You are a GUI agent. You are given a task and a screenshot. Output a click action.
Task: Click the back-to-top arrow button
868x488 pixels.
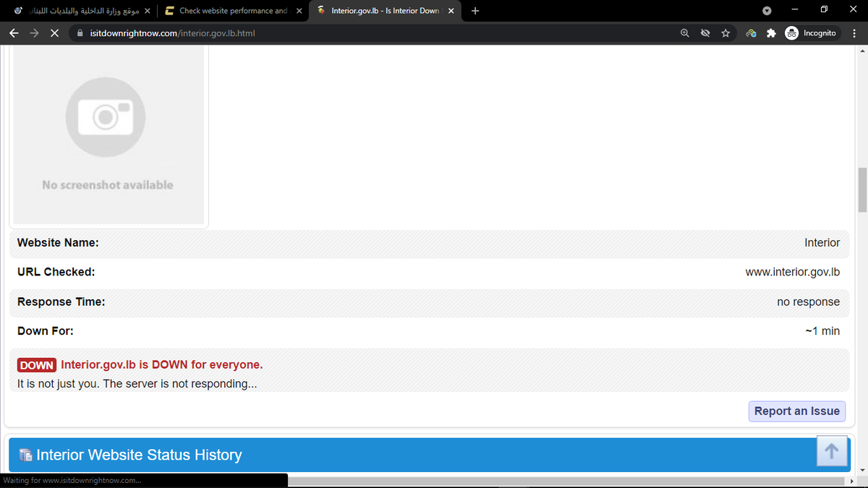tap(832, 452)
